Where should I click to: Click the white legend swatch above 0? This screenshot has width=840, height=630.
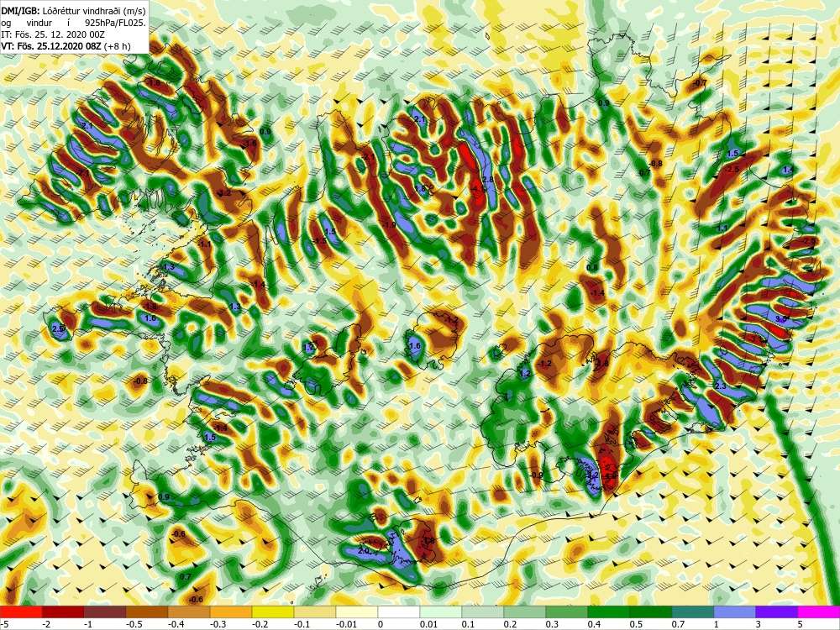click(x=398, y=612)
